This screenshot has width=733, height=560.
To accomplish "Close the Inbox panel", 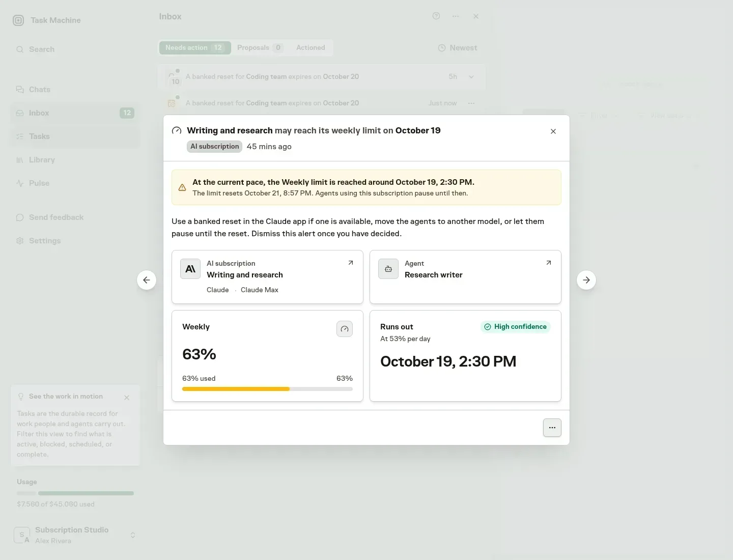I will [476, 16].
